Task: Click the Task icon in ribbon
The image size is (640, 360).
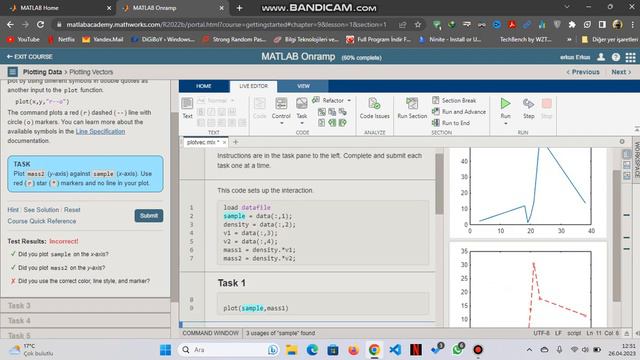Action: [302, 104]
